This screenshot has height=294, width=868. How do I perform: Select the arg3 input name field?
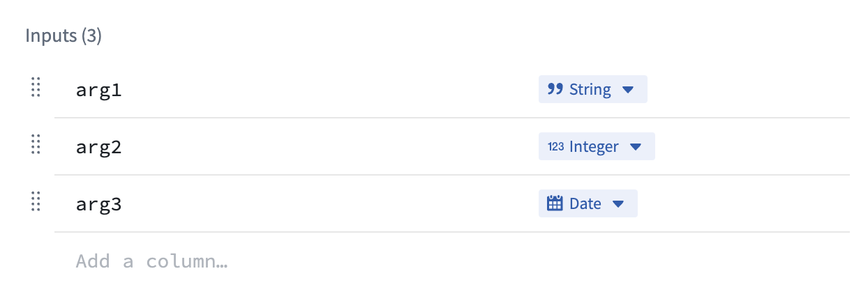pyautogui.click(x=98, y=204)
